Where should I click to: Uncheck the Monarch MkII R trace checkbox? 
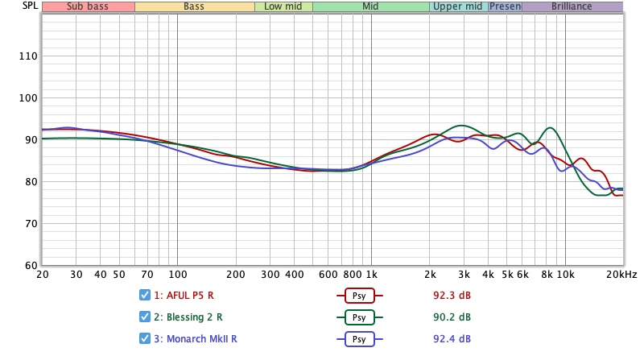pyautogui.click(x=145, y=338)
